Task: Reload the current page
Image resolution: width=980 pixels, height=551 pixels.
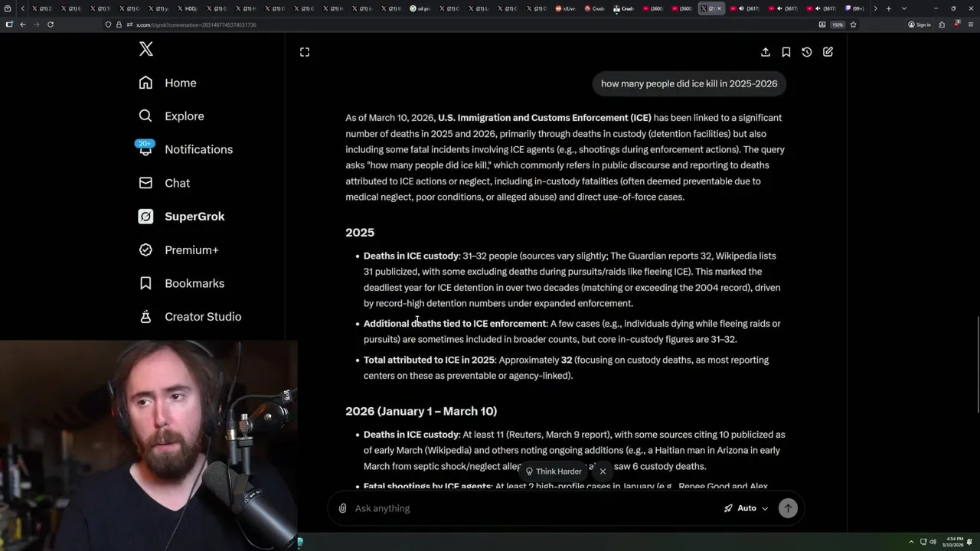Action: [51, 24]
